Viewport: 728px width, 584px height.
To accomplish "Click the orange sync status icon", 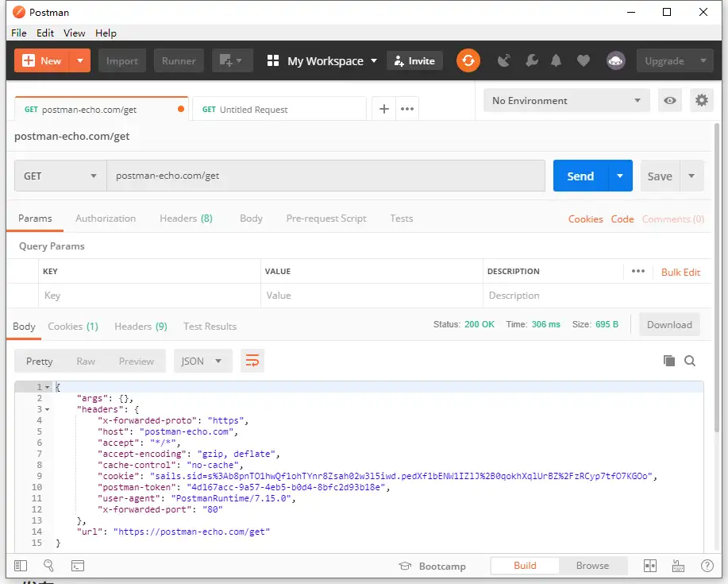I will 468,60.
